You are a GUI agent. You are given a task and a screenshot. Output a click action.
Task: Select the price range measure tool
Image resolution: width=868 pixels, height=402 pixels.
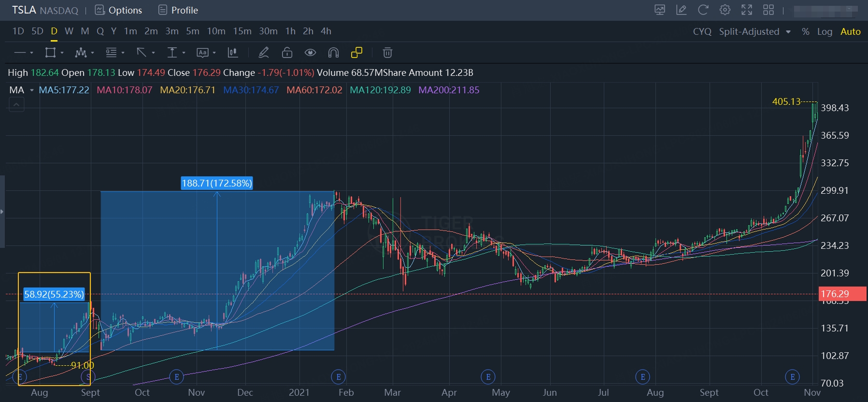[x=172, y=53]
